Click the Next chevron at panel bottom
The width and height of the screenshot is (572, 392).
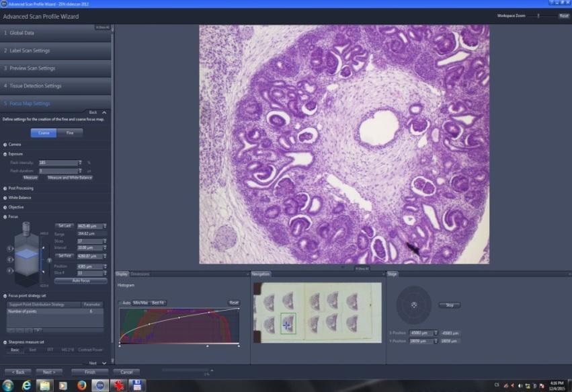[x=104, y=363]
